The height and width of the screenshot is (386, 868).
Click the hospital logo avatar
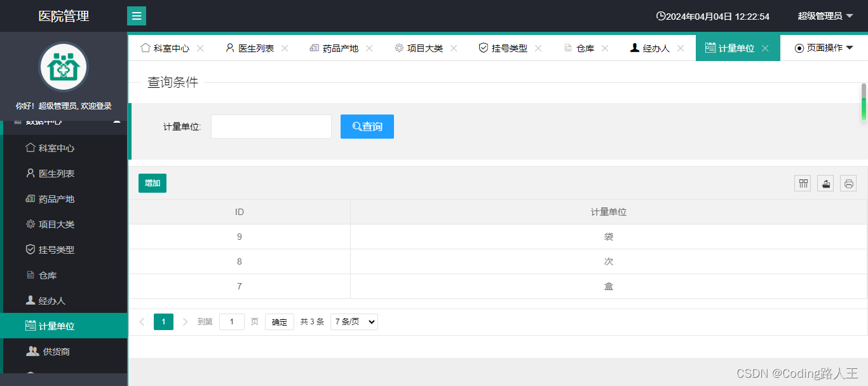point(64,67)
